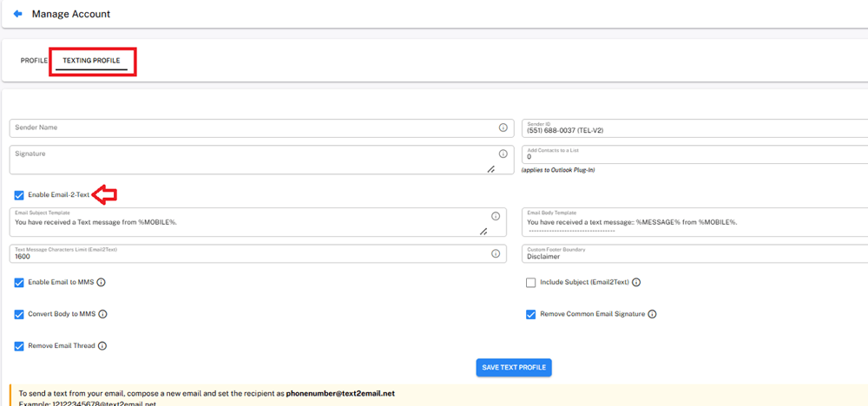Check the Include Subject (Email2Text) checkbox
Screen dimensions: 868x406
(x=530, y=283)
